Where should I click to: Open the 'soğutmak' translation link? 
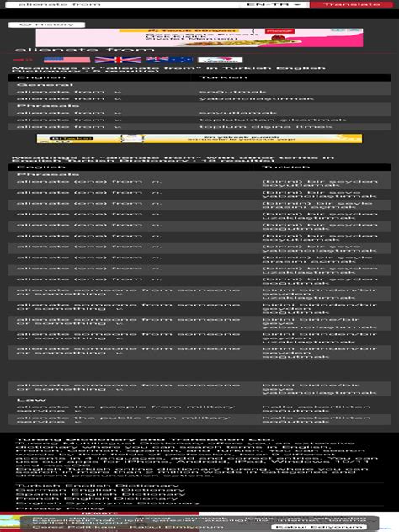coord(232,92)
